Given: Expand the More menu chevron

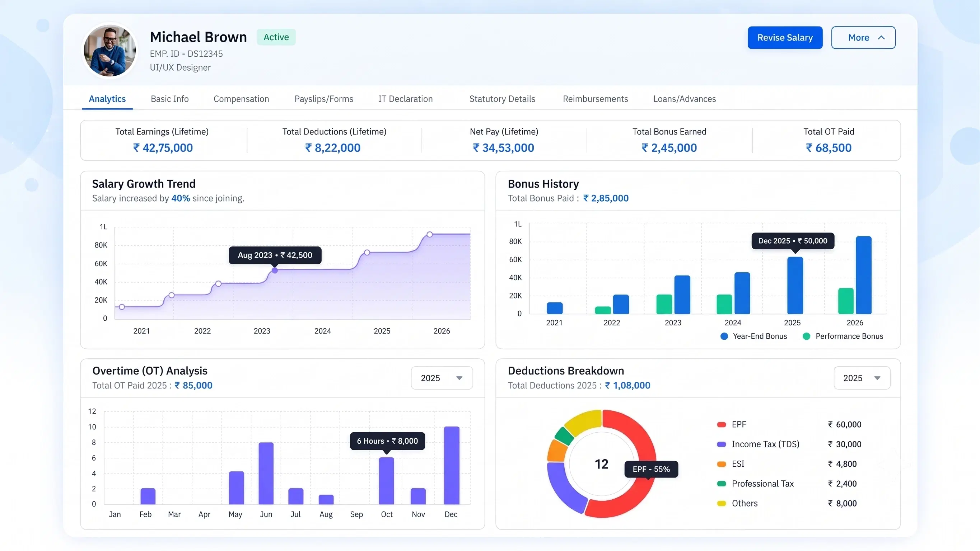Looking at the screenshot, I should (881, 38).
